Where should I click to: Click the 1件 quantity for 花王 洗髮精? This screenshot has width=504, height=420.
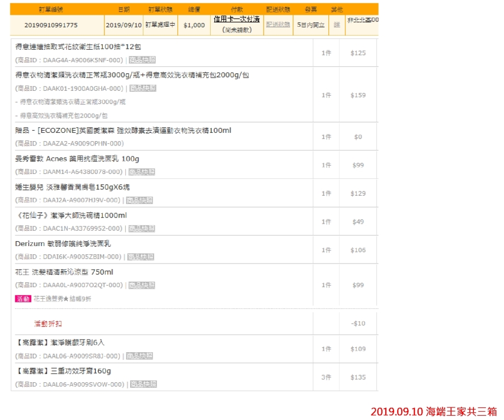[x=326, y=285]
